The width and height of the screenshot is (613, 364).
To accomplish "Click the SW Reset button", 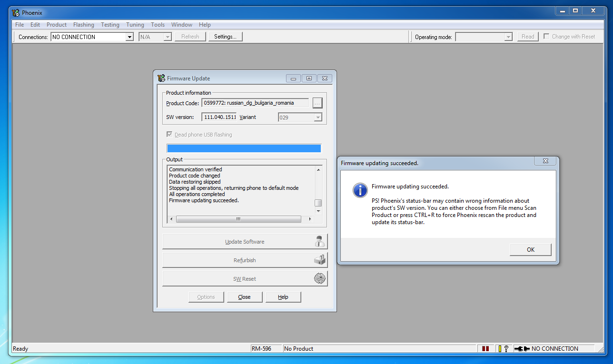I will click(245, 279).
